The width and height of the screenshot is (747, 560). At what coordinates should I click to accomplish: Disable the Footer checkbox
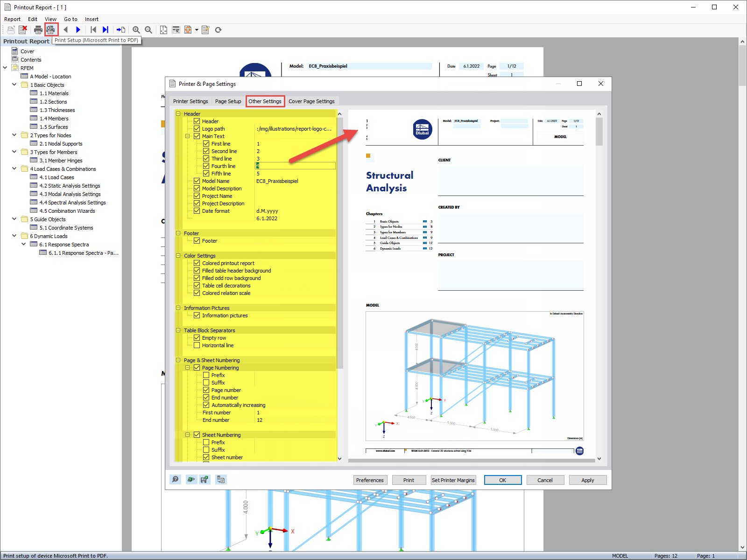pos(197,240)
